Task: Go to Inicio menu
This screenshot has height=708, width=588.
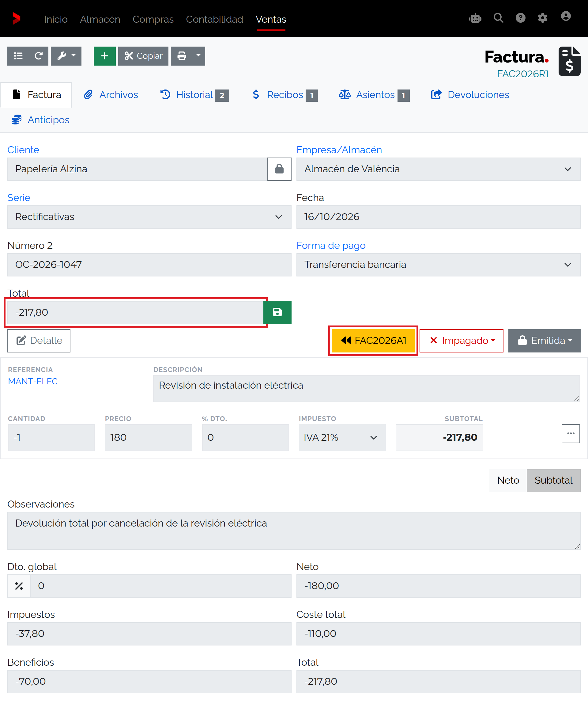Action: tap(56, 19)
